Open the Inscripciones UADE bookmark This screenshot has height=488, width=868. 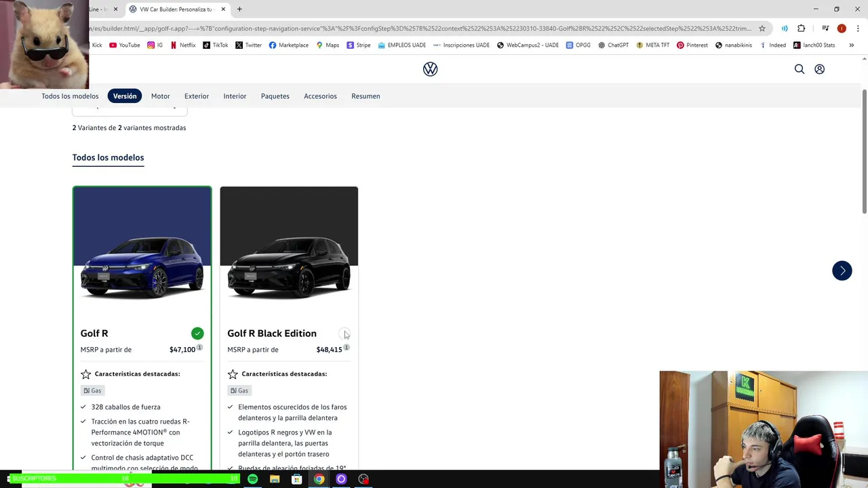[461, 45]
